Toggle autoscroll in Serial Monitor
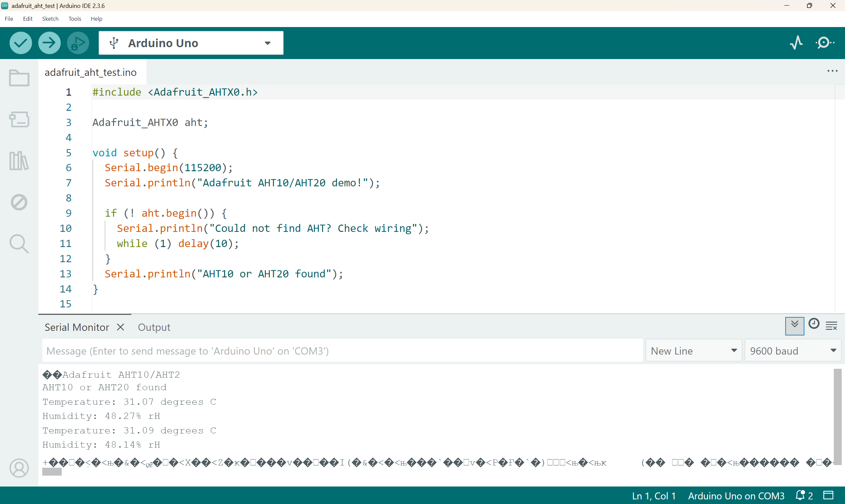Screen dimensions: 845x504 pyautogui.click(x=794, y=325)
